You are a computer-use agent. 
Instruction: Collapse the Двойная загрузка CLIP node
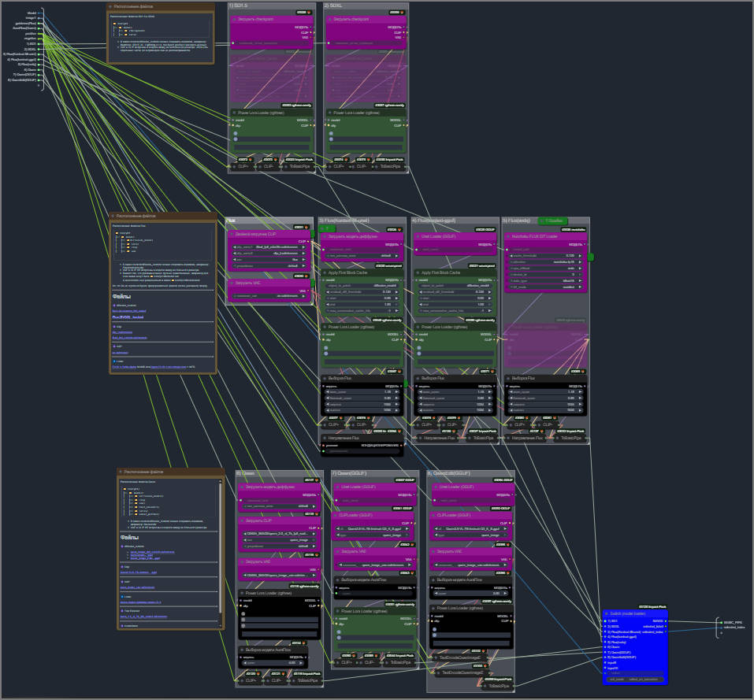pos(232,235)
